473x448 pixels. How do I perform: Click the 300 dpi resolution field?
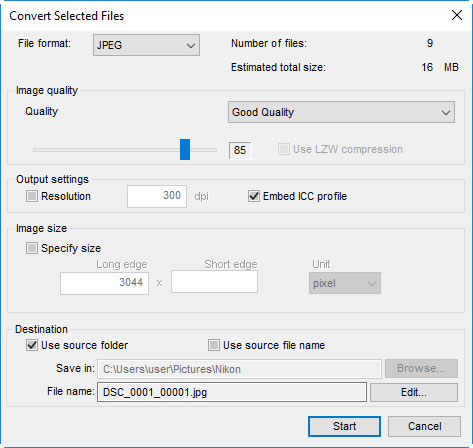(157, 196)
